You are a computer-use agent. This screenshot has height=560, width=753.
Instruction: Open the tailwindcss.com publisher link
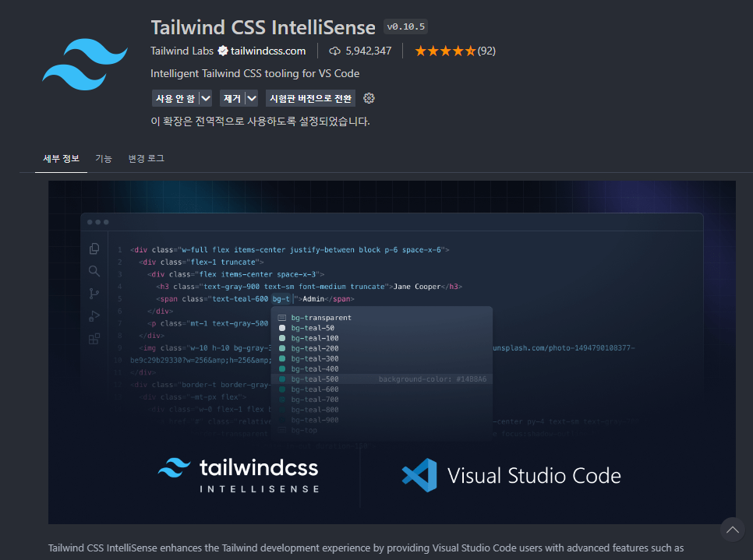pyautogui.click(x=268, y=51)
